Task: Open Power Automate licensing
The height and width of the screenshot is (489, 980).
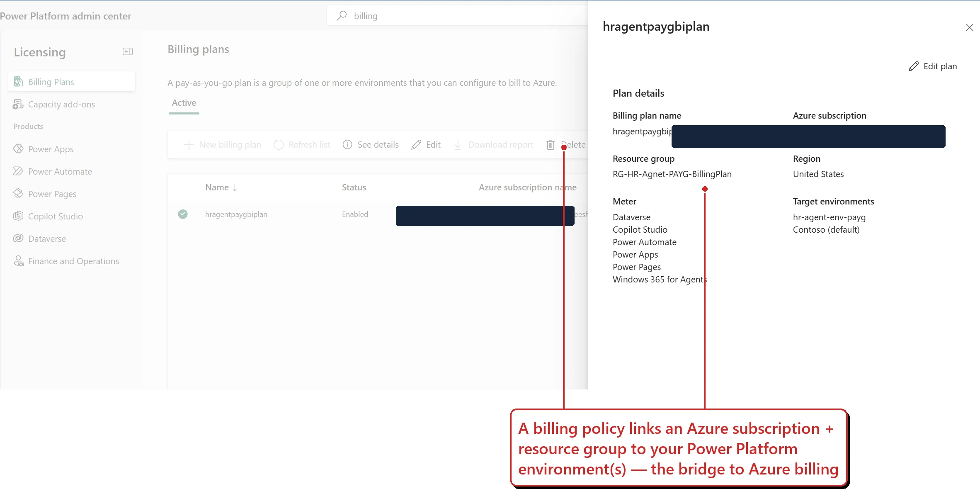Action: tap(60, 171)
